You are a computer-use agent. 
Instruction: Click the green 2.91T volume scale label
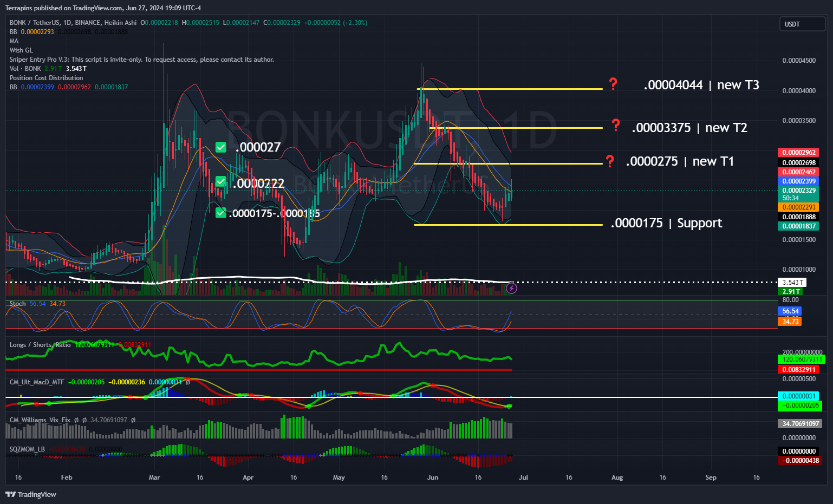pyautogui.click(x=791, y=292)
